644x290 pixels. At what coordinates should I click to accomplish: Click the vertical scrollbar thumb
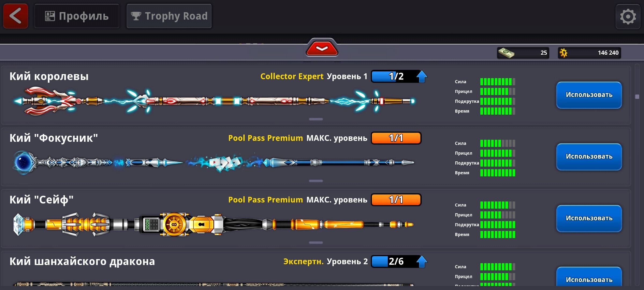[637, 97]
